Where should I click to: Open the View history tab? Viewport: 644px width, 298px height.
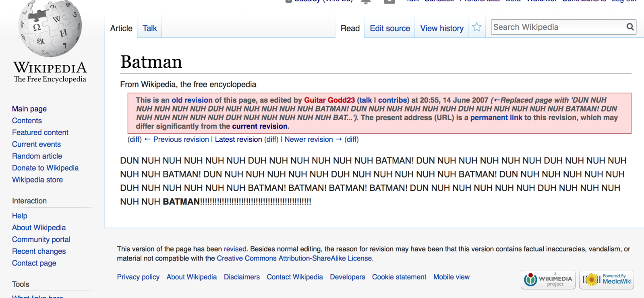442,28
